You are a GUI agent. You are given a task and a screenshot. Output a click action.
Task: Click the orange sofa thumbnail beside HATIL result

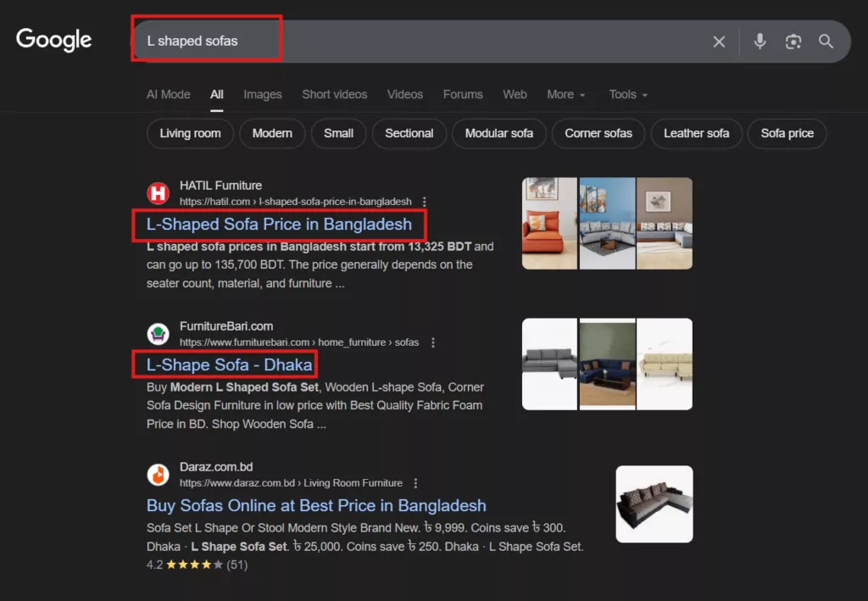[x=549, y=222]
